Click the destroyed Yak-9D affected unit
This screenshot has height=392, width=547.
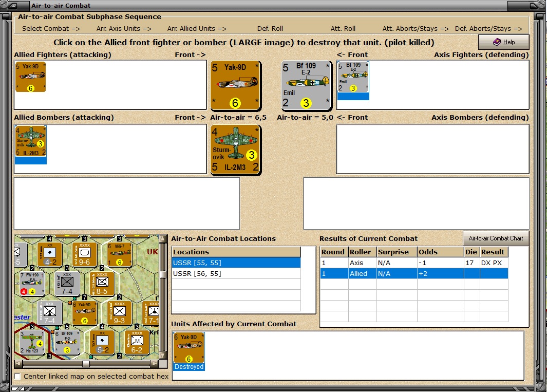click(x=188, y=351)
